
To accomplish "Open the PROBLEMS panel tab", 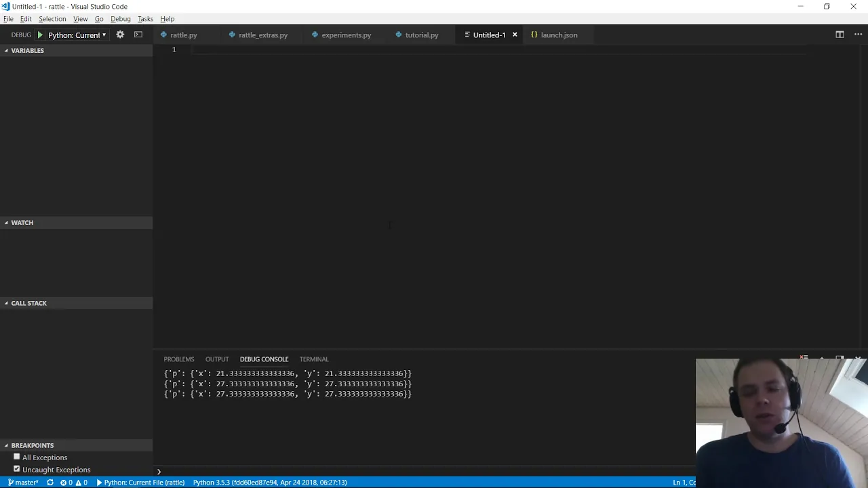I will point(179,359).
